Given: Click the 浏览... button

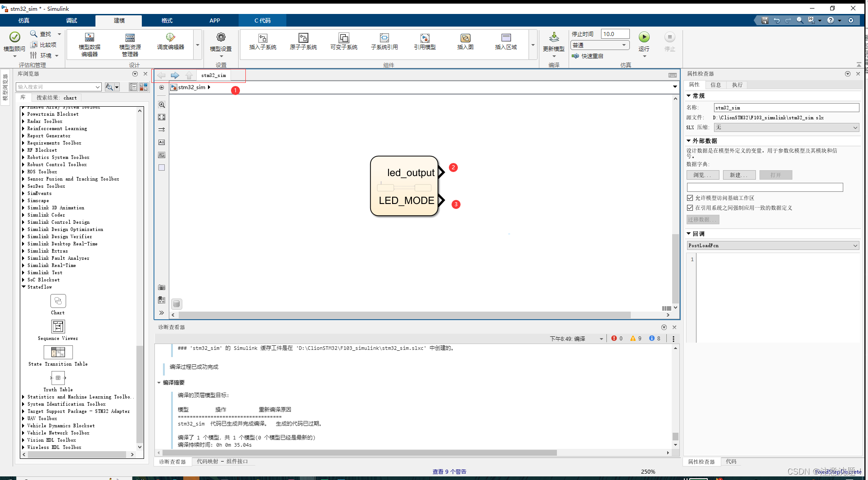Looking at the screenshot, I should click(703, 175).
